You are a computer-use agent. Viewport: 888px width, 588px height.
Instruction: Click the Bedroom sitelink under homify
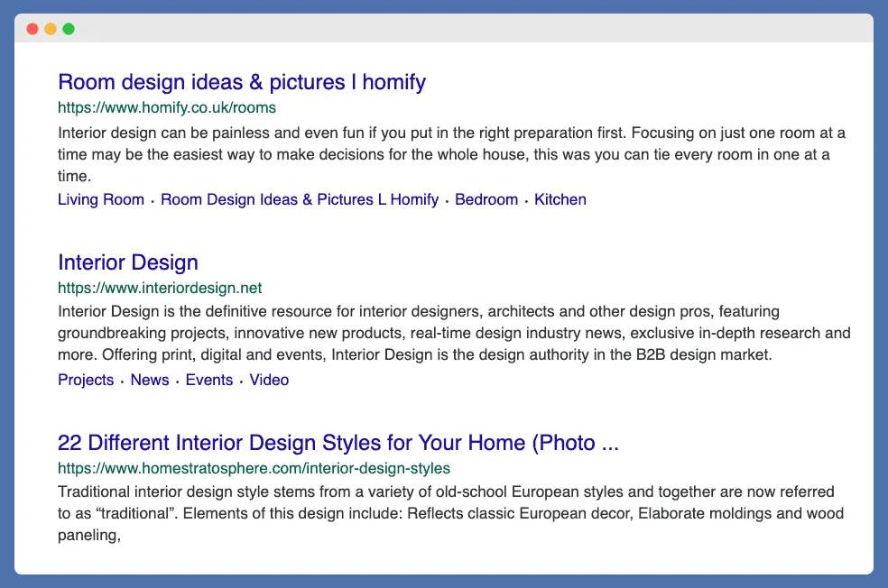coord(486,199)
